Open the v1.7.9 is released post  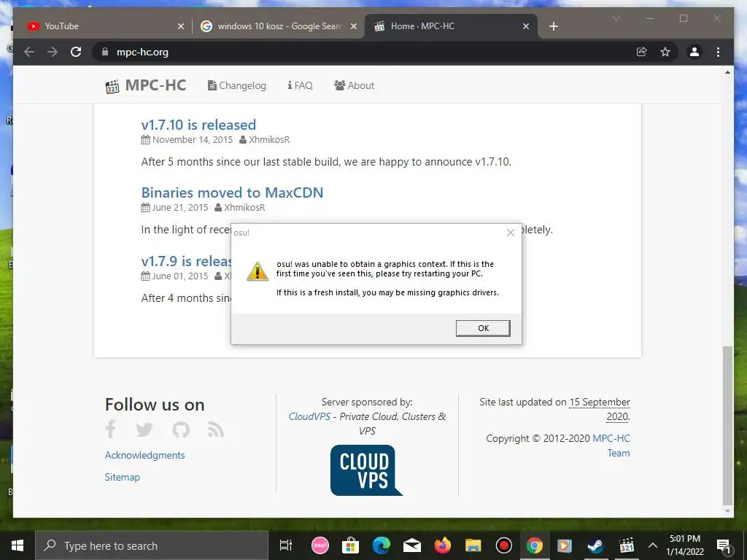(186, 261)
